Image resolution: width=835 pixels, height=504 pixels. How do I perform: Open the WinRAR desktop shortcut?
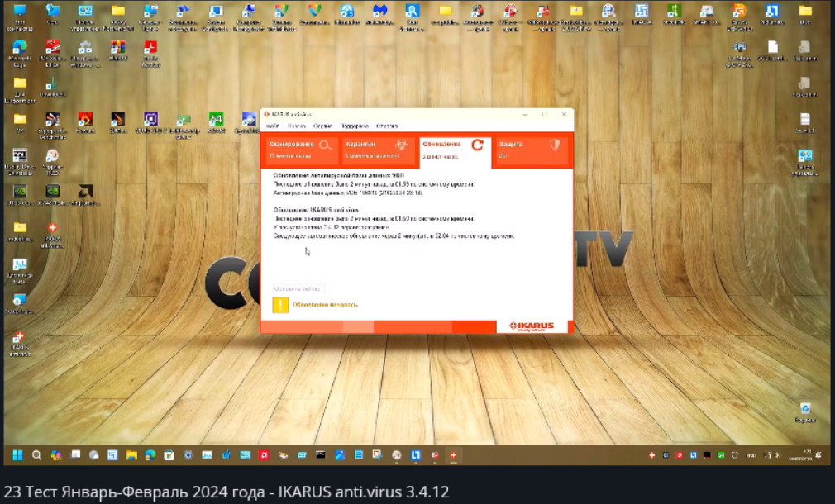tap(117, 51)
